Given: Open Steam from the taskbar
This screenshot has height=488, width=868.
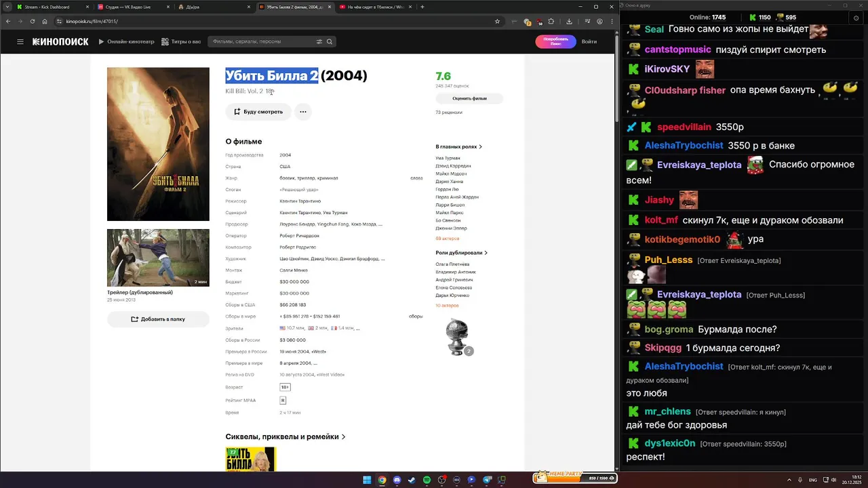Looking at the screenshot, I should click(x=412, y=480).
